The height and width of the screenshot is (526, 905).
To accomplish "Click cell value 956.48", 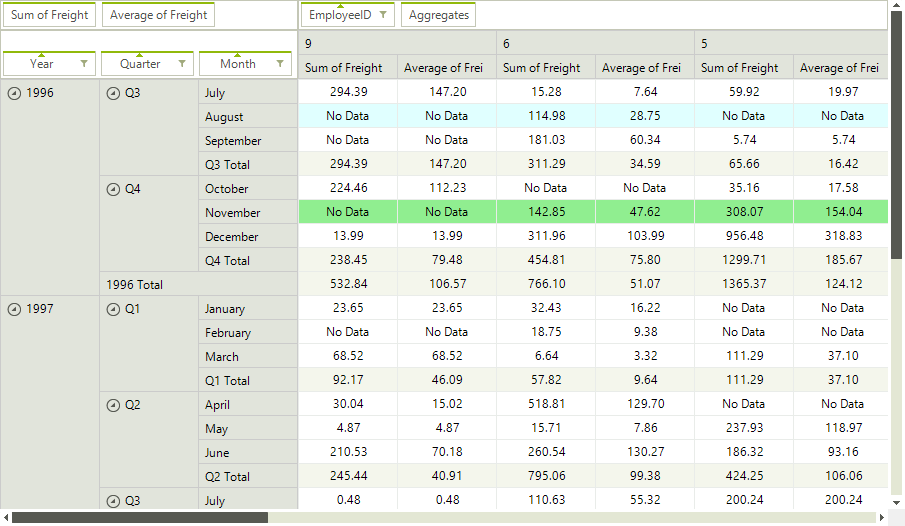I will [x=744, y=236].
